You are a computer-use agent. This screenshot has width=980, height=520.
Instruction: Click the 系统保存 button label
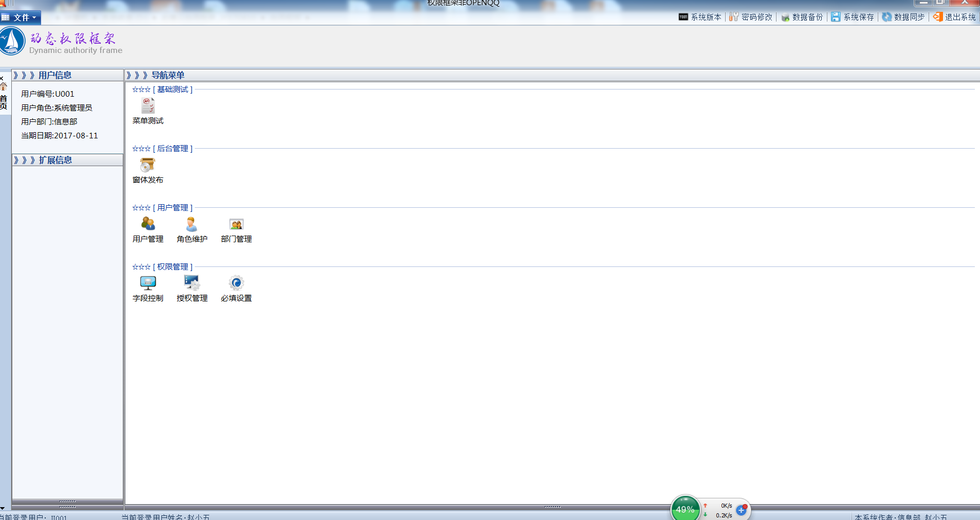tap(859, 17)
